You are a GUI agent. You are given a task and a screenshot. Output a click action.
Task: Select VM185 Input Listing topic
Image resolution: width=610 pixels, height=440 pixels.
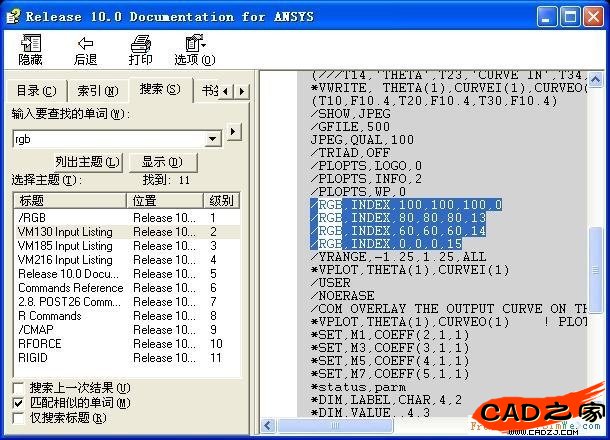[x=127, y=246]
